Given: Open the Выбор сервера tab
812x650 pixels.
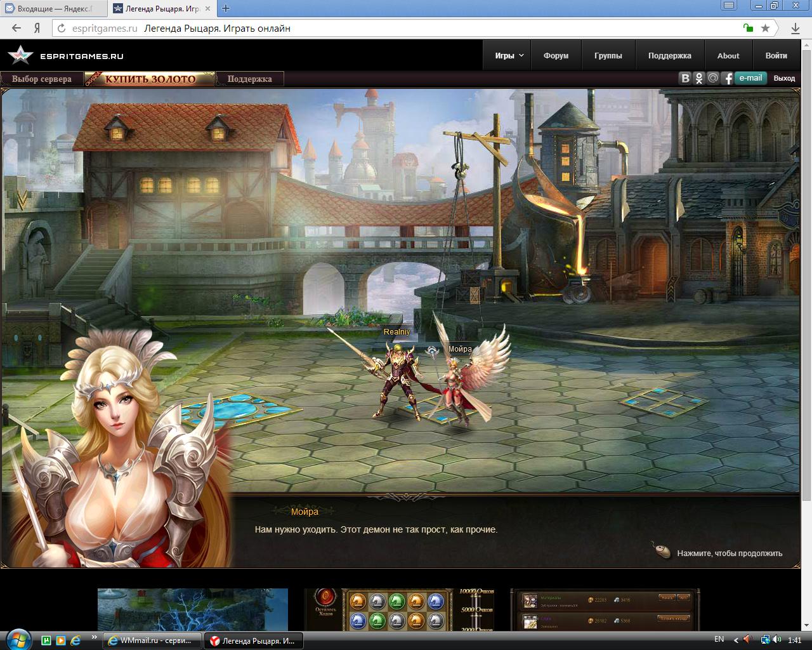Looking at the screenshot, I should pos(42,79).
